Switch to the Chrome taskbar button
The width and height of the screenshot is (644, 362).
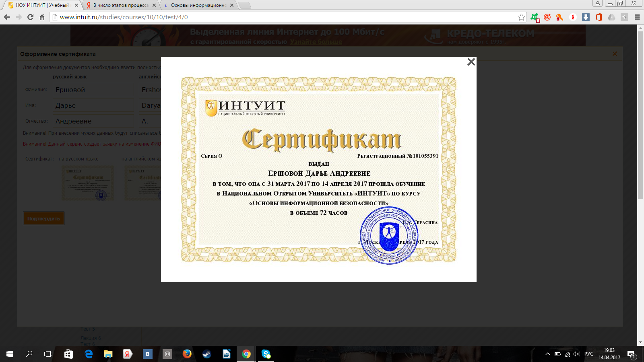coord(246,354)
